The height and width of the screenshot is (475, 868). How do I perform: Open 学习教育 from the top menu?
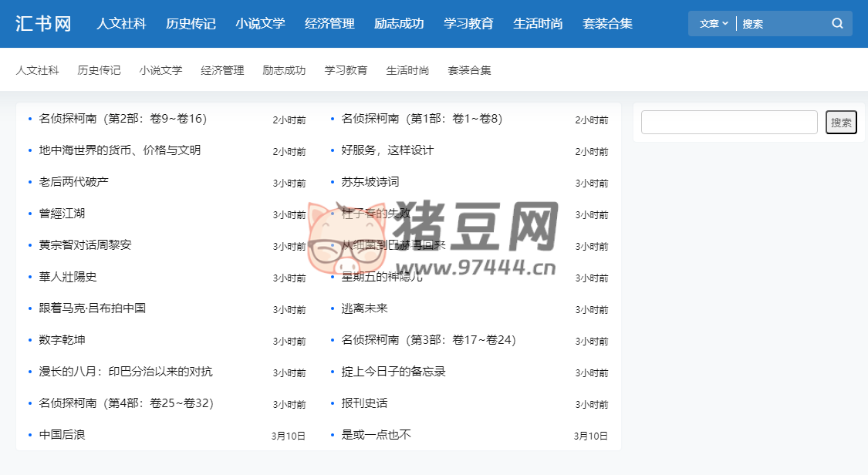tap(468, 23)
